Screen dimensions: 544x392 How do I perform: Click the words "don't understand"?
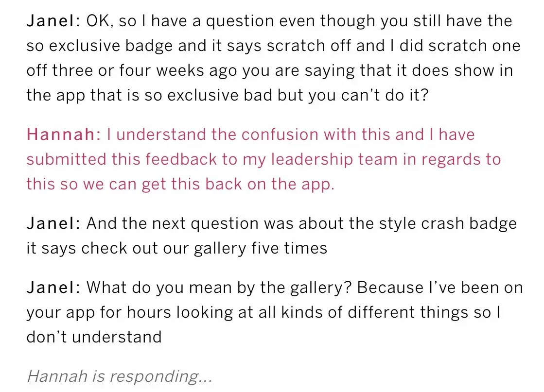click(x=94, y=337)
